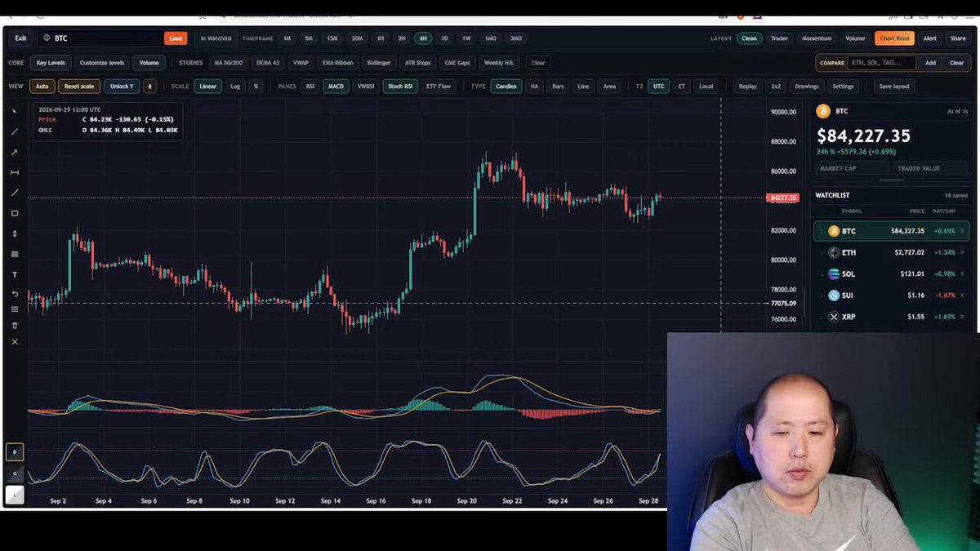
Task: Select the cursor pointer drawing tool
Action: pyautogui.click(x=15, y=111)
